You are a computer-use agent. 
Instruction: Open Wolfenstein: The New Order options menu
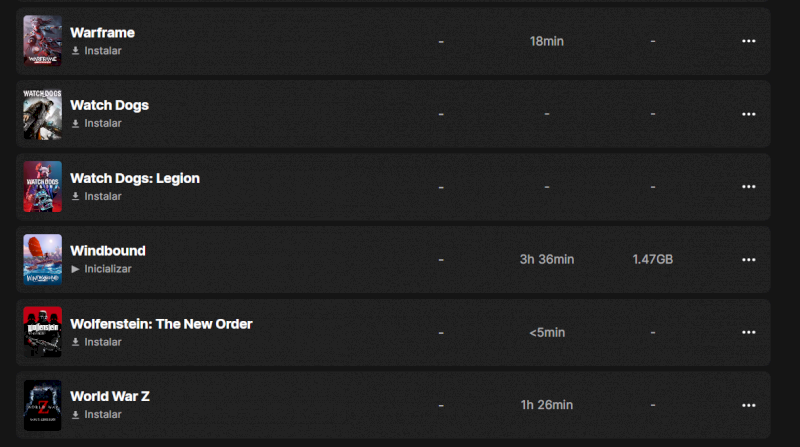tap(748, 333)
